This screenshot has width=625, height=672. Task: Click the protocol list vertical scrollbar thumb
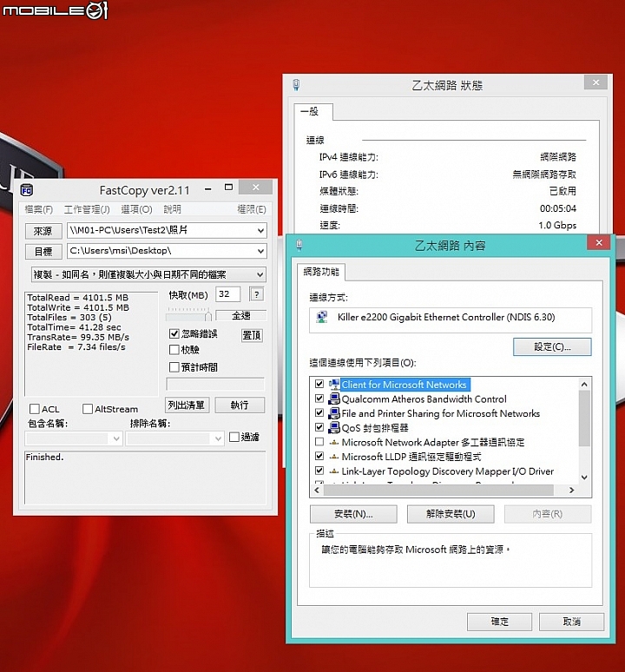point(584,418)
